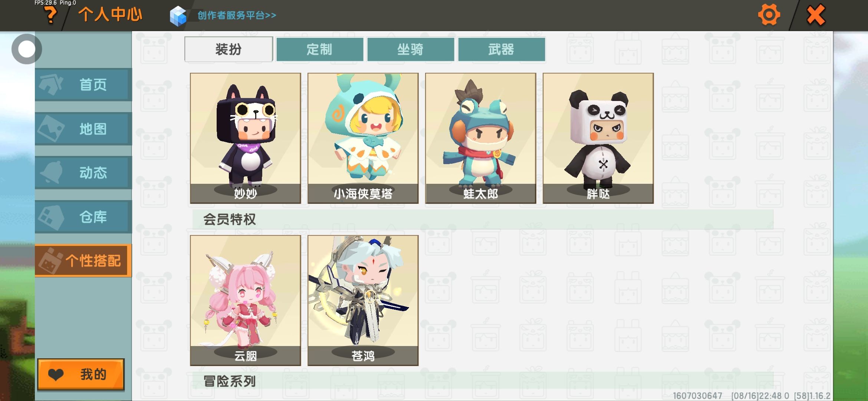868x401 pixels.
Task: Select the 装扮 tab
Action: (228, 49)
